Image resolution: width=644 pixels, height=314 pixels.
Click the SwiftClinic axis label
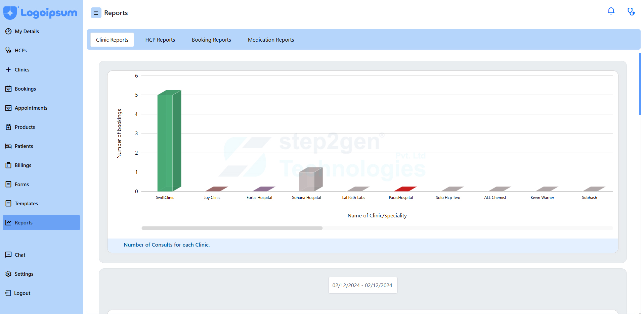click(x=165, y=198)
